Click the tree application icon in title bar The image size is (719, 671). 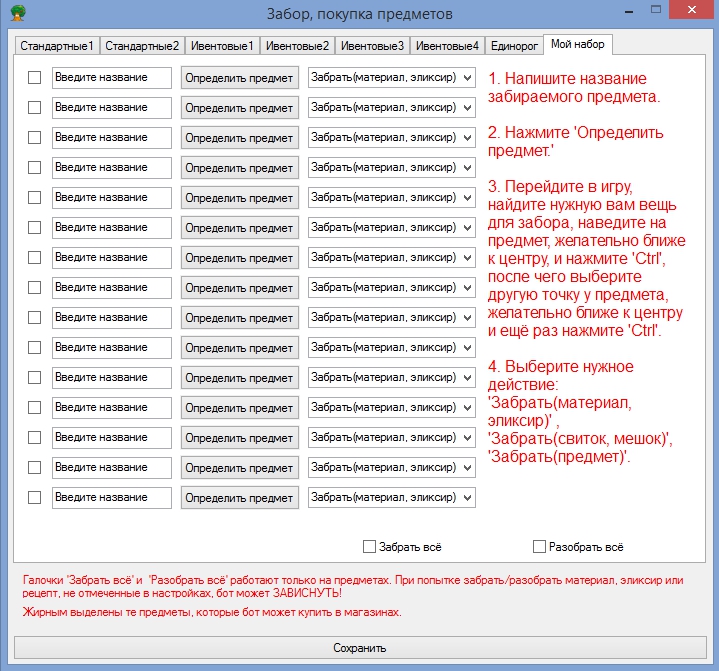click(18, 13)
